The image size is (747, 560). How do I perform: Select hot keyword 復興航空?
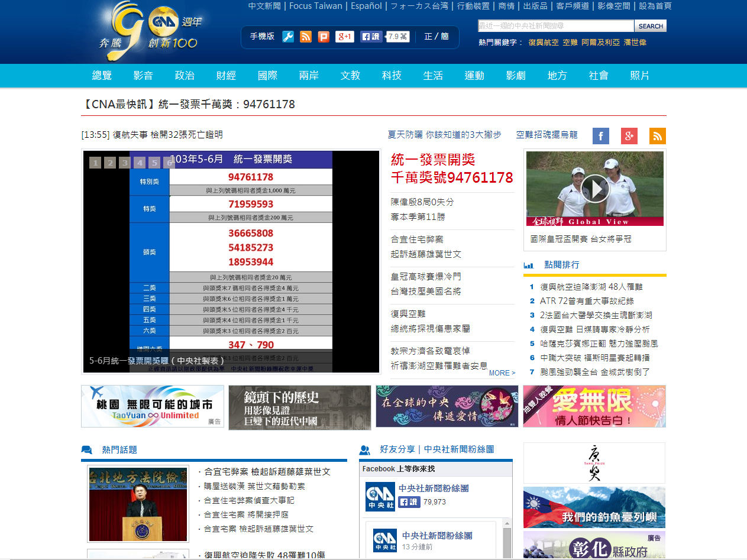tap(544, 43)
